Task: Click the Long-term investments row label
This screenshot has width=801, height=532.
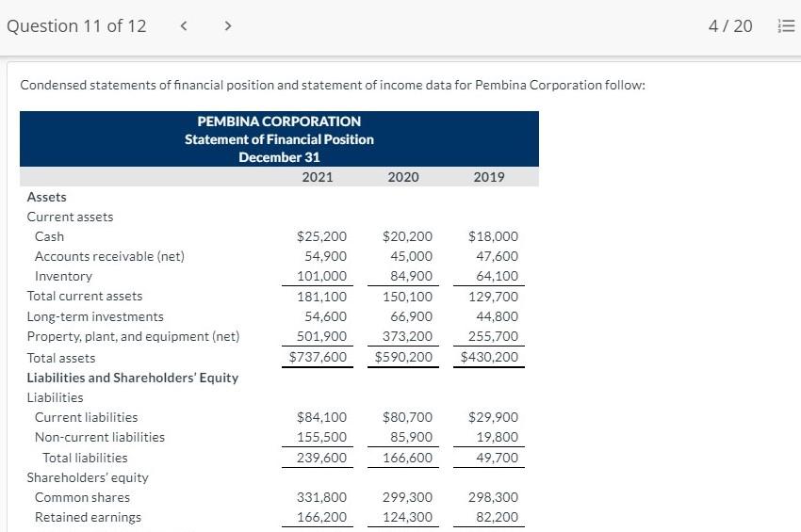Action: point(95,316)
